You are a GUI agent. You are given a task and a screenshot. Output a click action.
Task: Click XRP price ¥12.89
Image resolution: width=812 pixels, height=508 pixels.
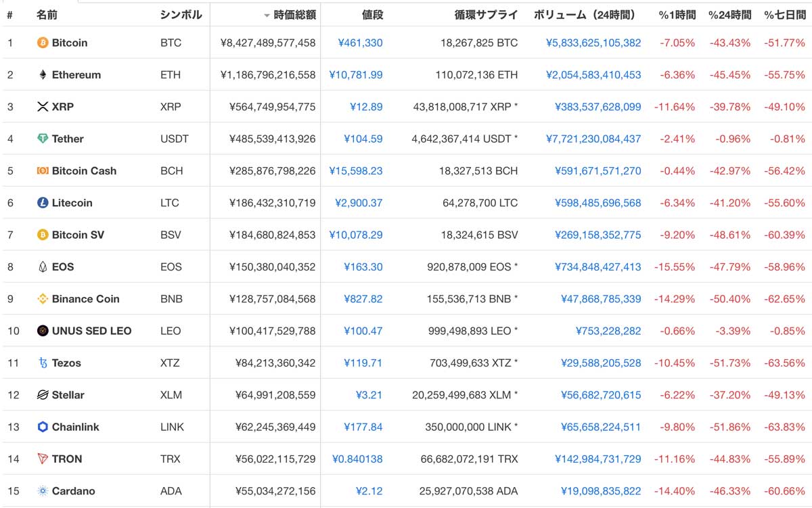pos(366,107)
